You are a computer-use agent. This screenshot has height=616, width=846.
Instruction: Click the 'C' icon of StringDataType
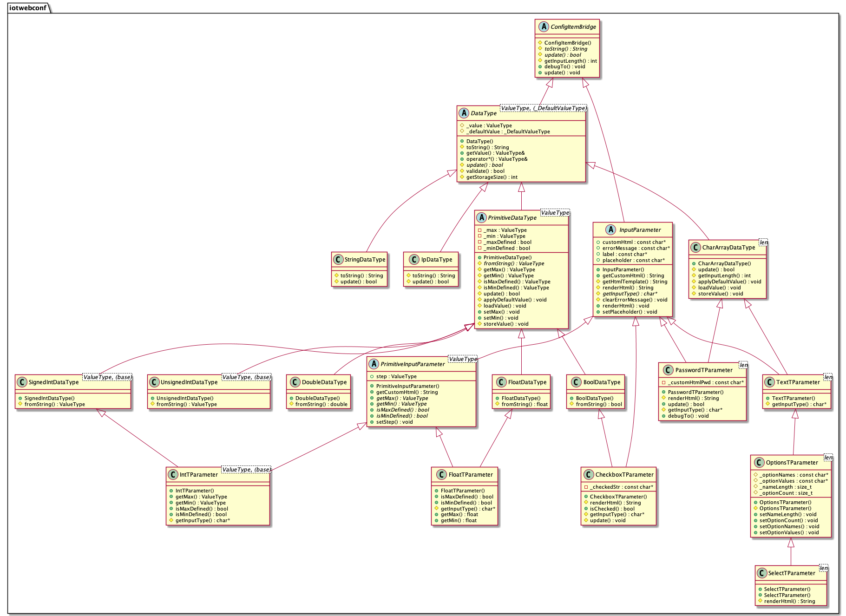tap(338, 260)
